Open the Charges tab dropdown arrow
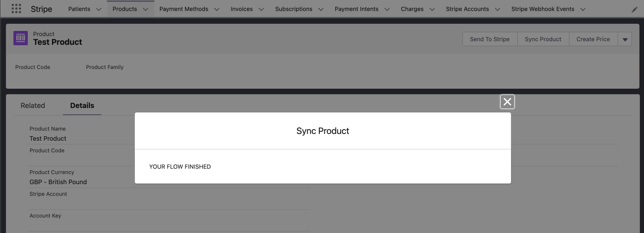 (x=432, y=9)
